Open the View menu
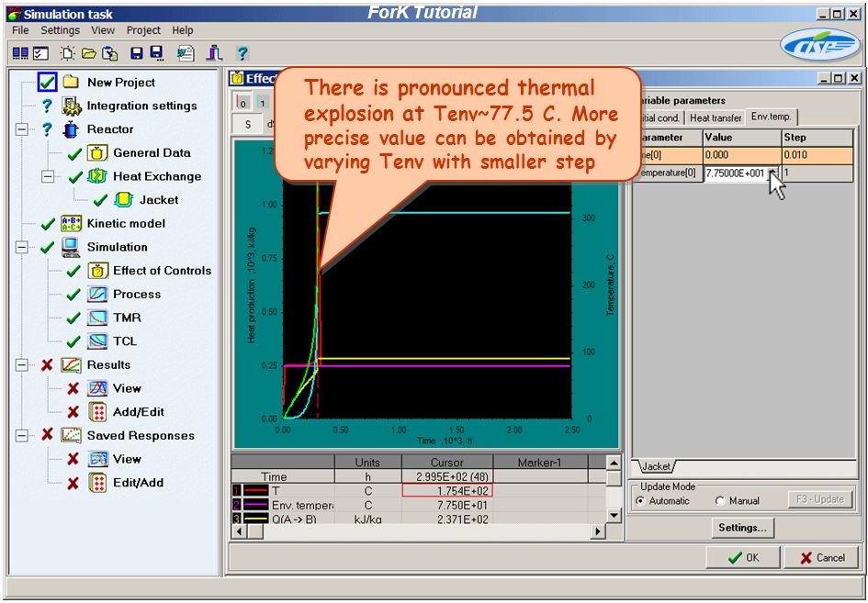The height and width of the screenshot is (603, 868). pos(103,30)
